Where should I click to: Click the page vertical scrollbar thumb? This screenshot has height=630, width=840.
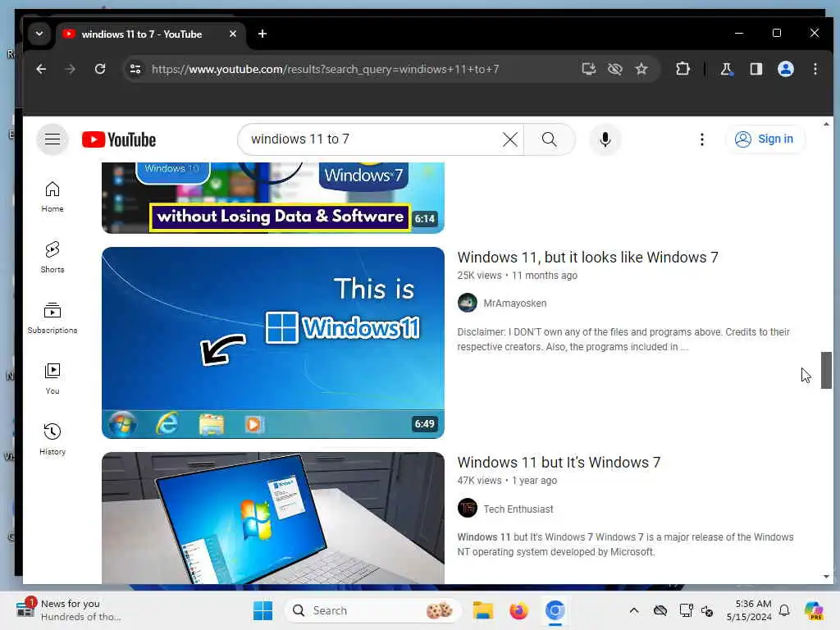[826, 370]
